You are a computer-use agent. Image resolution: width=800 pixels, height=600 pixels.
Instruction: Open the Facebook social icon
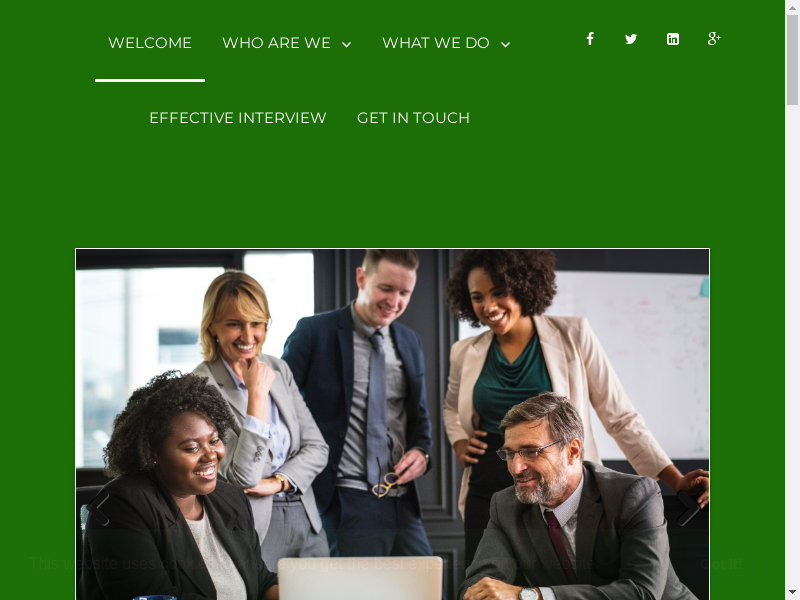[x=590, y=39]
